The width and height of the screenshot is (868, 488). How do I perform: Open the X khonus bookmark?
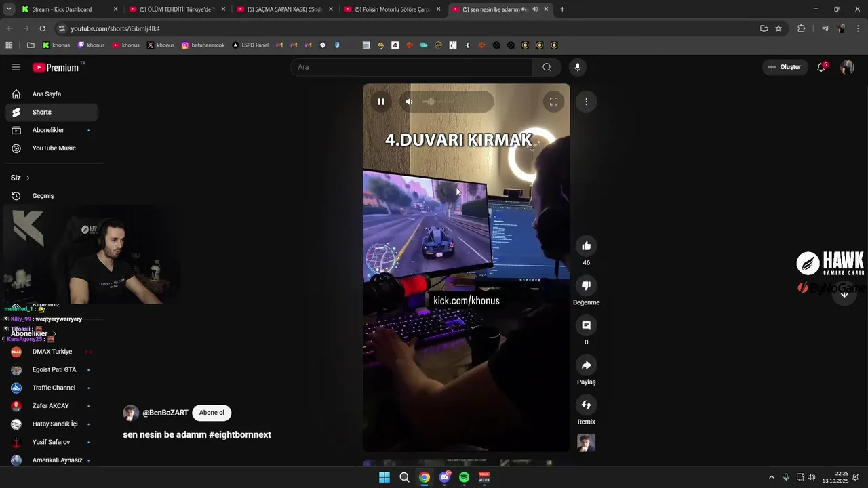pos(161,45)
